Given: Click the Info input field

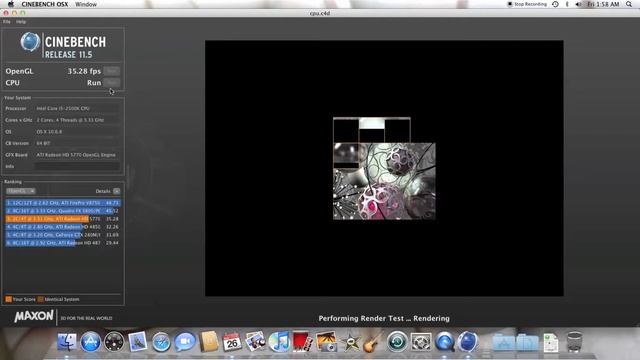Looking at the screenshot, I should 77,166.
